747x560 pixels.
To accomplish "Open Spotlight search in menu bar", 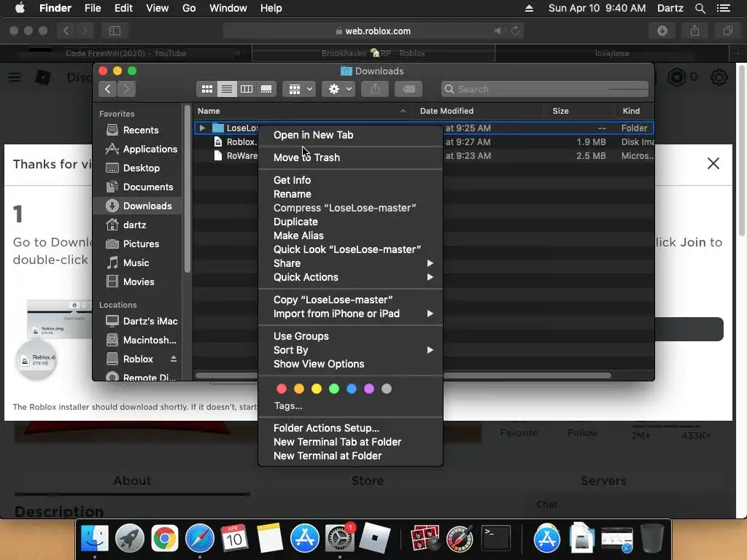I will [x=700, y=8].
